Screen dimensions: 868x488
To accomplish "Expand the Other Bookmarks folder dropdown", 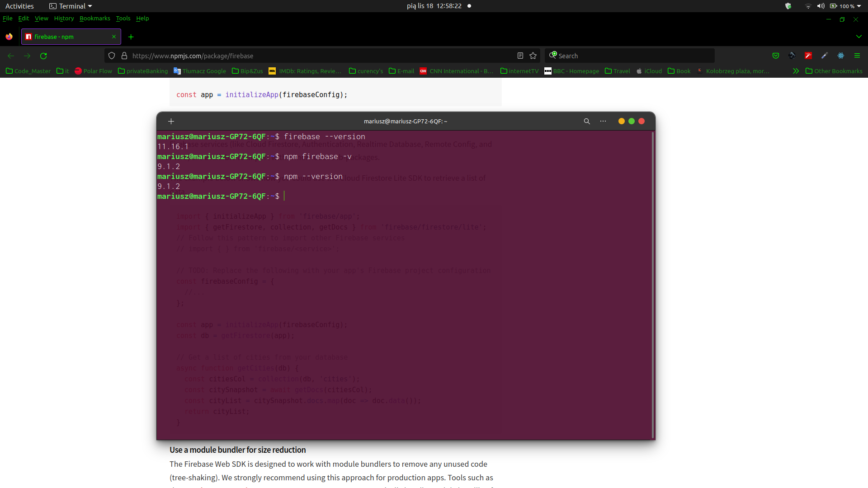I will pyautogui.click(x=835, y=71).
